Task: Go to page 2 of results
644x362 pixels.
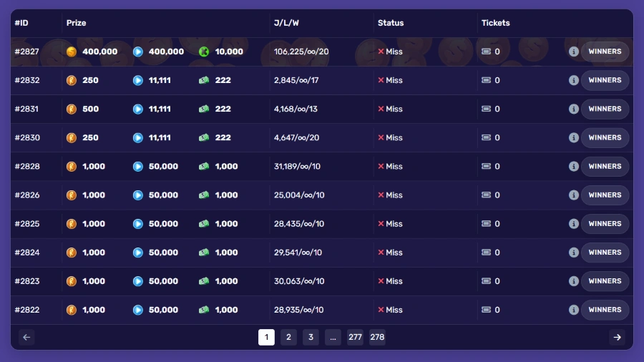Action: point(288,337)
